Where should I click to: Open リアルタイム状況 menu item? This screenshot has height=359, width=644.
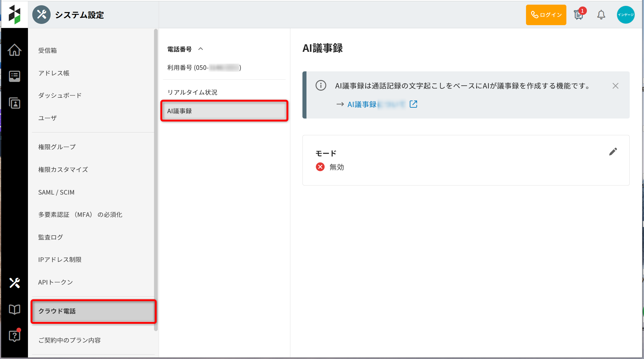pos(192,92)
